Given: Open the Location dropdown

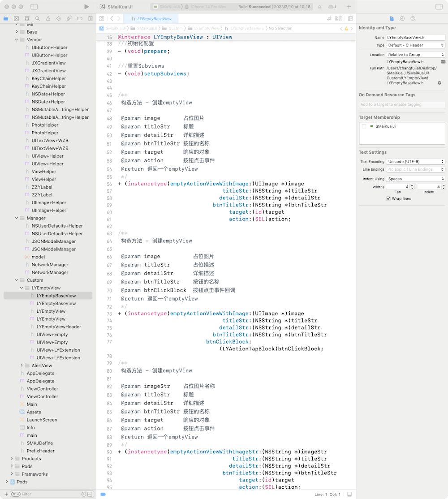Looking at the screenshot, I should coord(416,55).
